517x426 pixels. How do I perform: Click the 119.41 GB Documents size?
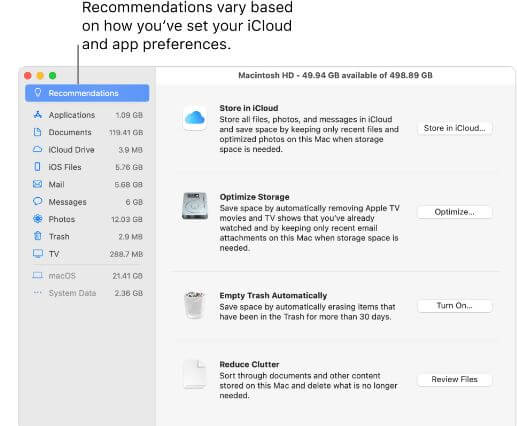point(126,132)
